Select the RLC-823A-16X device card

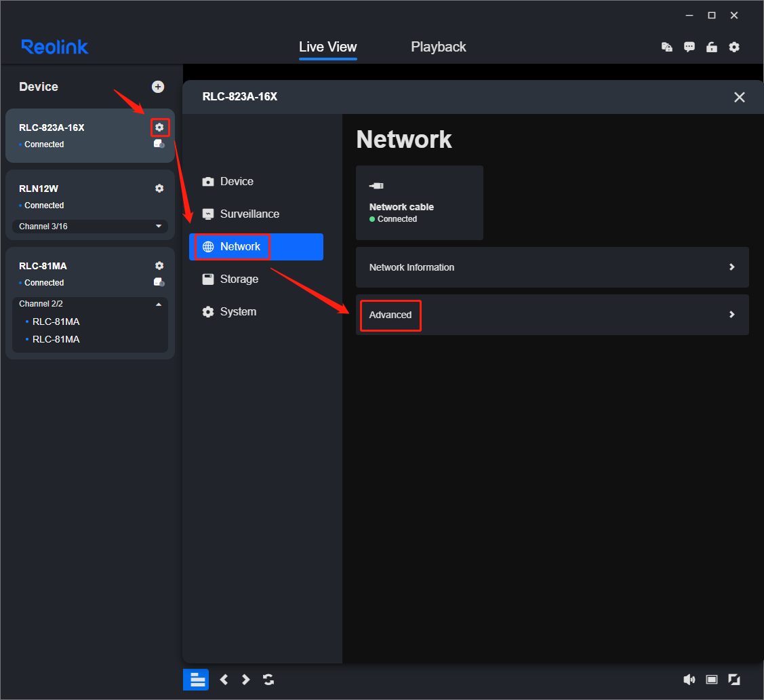click(x=90, y=136)
